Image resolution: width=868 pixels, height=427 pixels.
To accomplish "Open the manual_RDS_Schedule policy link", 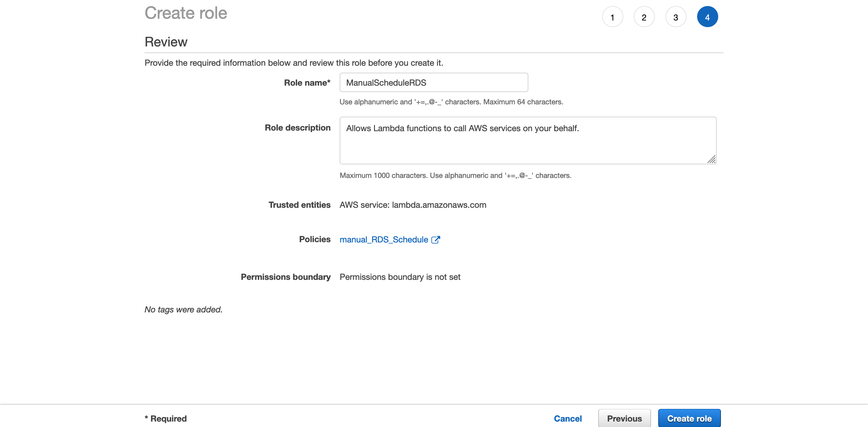I will point(384,240).
